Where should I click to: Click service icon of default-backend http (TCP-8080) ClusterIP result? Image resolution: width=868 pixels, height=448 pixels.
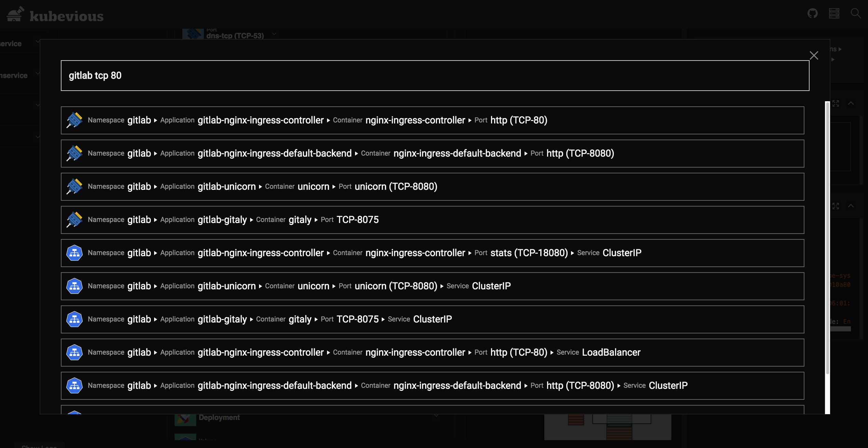point(74,385)
